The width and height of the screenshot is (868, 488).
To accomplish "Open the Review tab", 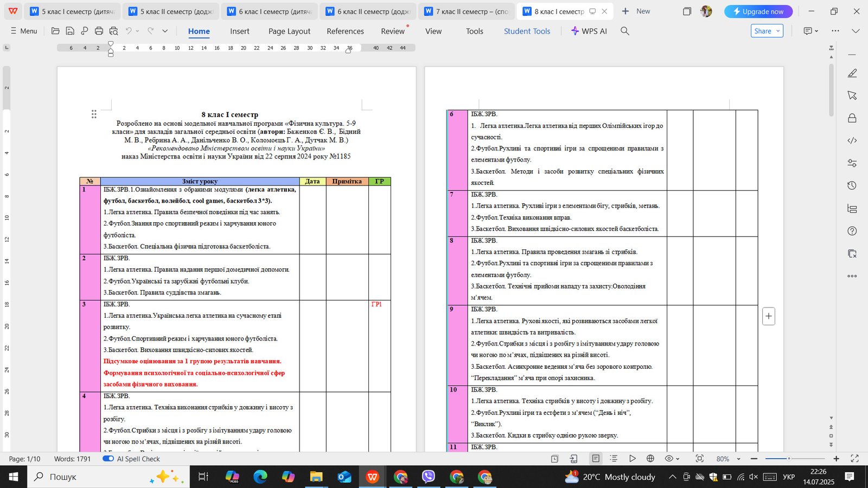I will 393,31.
